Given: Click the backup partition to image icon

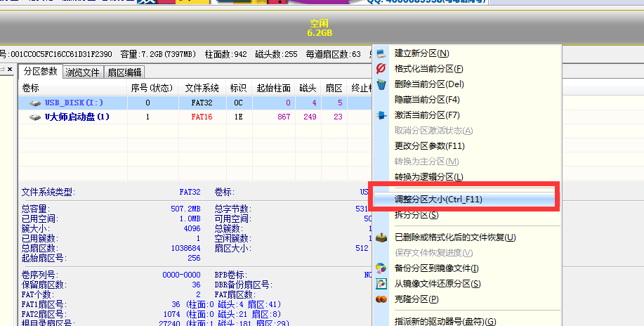Looking at the screenshot, I should point(381,268).
